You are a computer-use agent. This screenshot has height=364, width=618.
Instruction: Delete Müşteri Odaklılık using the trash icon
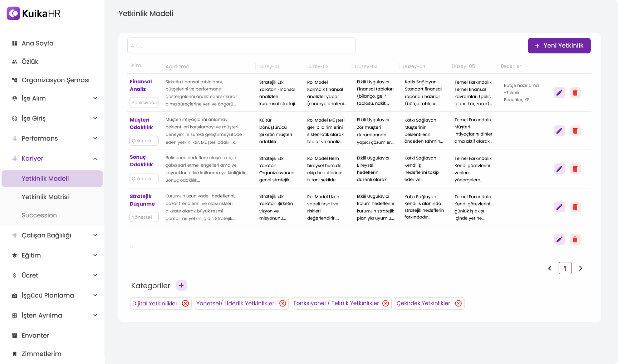tap(575, 131)
